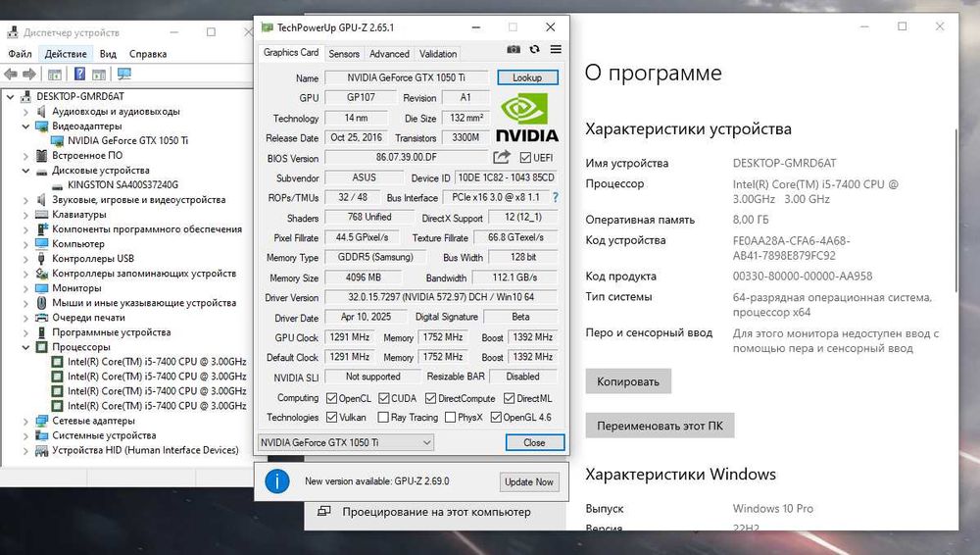Click the Lookup button
Image resolution: width=980 pixels, height=555 pixels.
527,77
